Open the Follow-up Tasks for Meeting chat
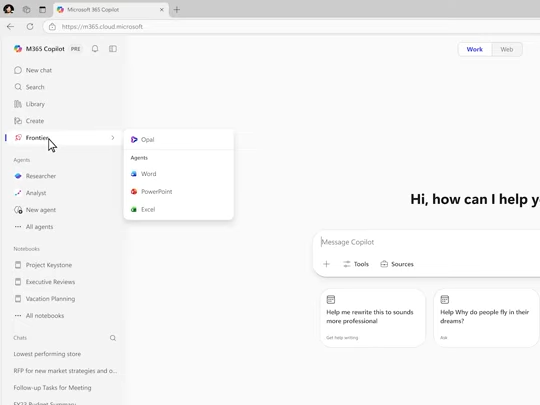This screenshot has height=405, width=540. coord(52,388)
